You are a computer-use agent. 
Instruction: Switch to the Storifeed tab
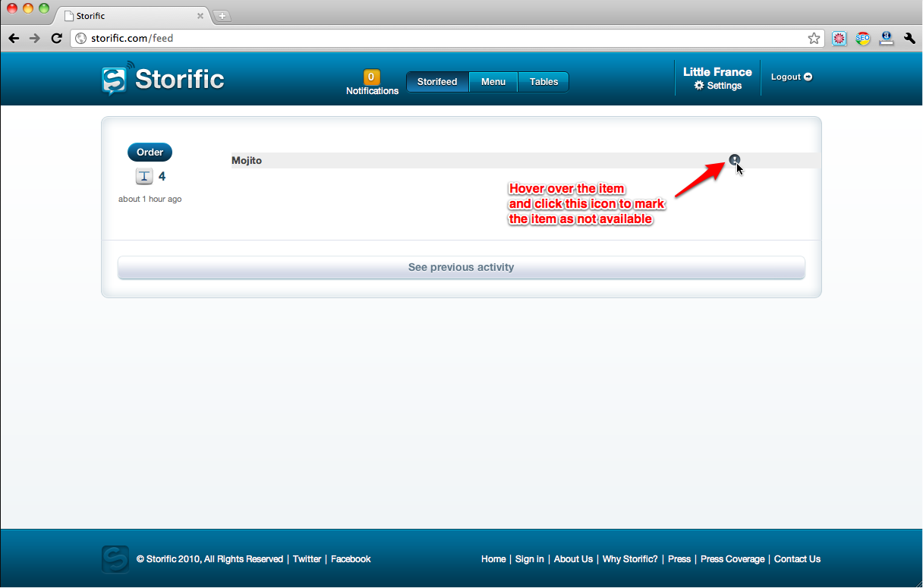pos(437,82)
